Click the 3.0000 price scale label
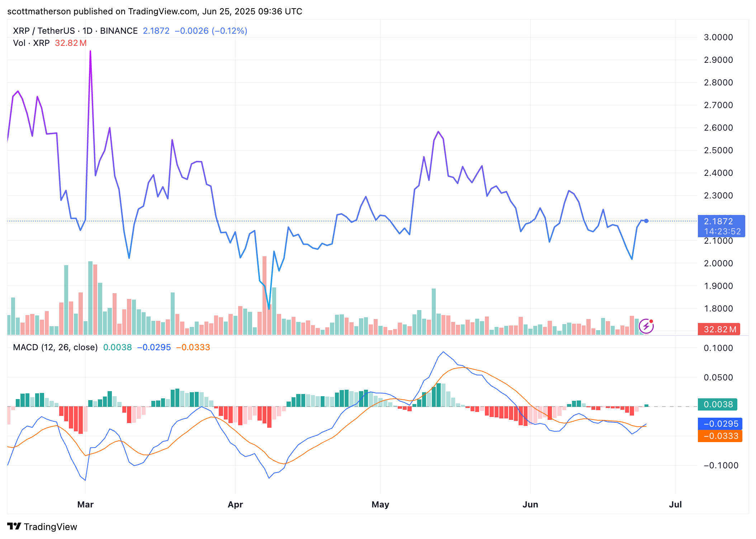 click(x=718, y=37)
